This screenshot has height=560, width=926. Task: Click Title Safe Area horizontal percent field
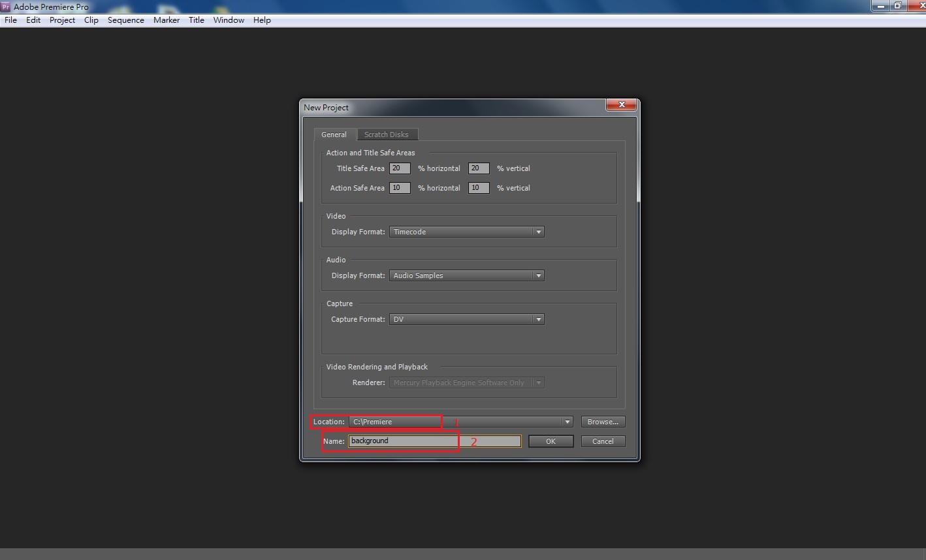400,168
